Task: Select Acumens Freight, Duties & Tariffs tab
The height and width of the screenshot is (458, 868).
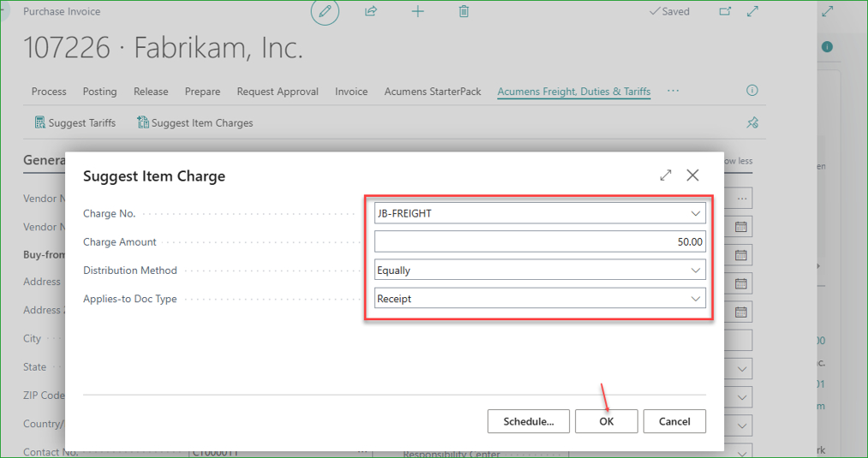Action: click(574, 92)
